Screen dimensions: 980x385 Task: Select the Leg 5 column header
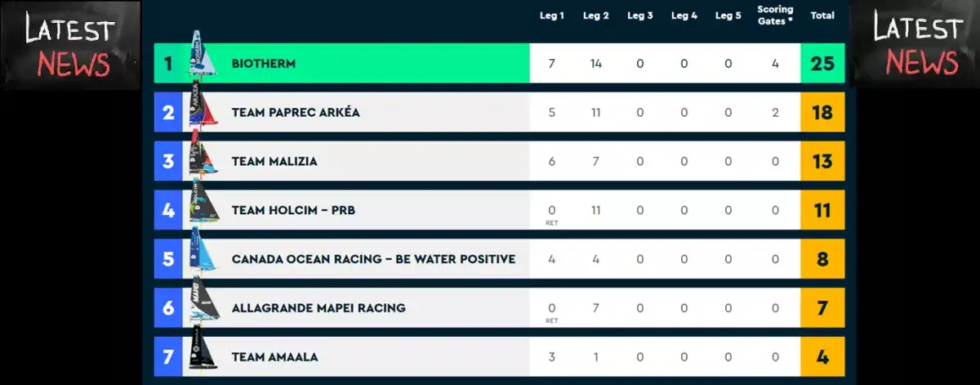coord(728,16)
